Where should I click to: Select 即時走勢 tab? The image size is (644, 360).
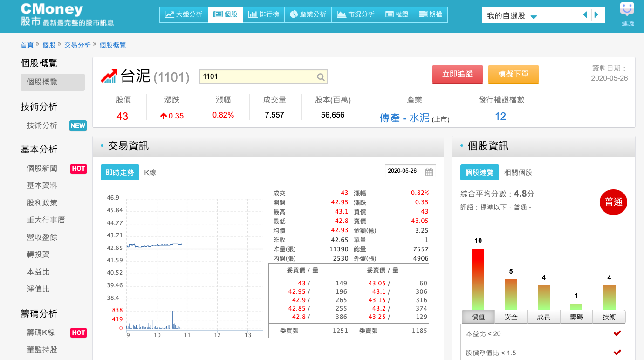(120, 173)
